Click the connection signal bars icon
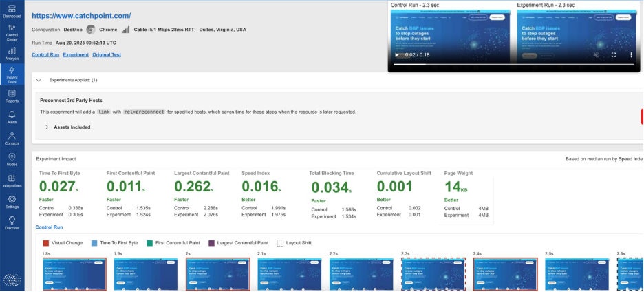The height and width of the screenshot is (292, 644). click(126, 30)
